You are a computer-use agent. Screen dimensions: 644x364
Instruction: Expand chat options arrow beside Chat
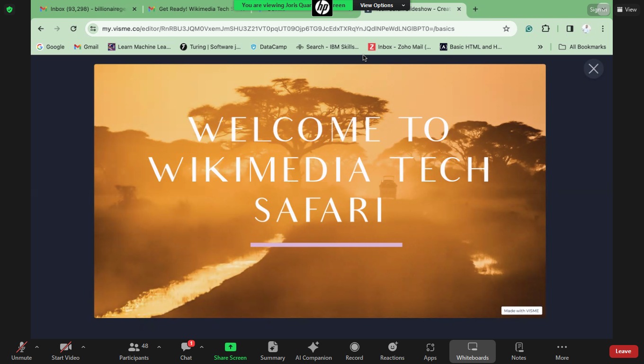click(x=202, y=347)
